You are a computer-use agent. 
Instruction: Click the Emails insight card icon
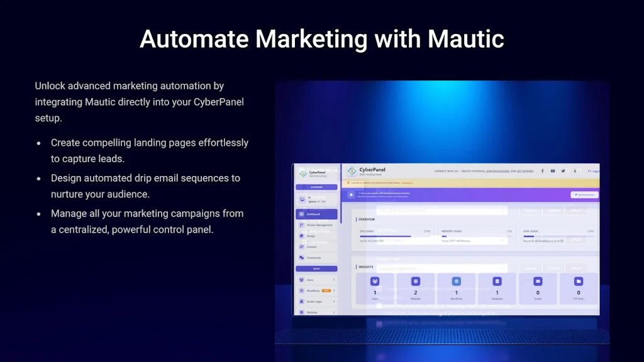point(538,281)
